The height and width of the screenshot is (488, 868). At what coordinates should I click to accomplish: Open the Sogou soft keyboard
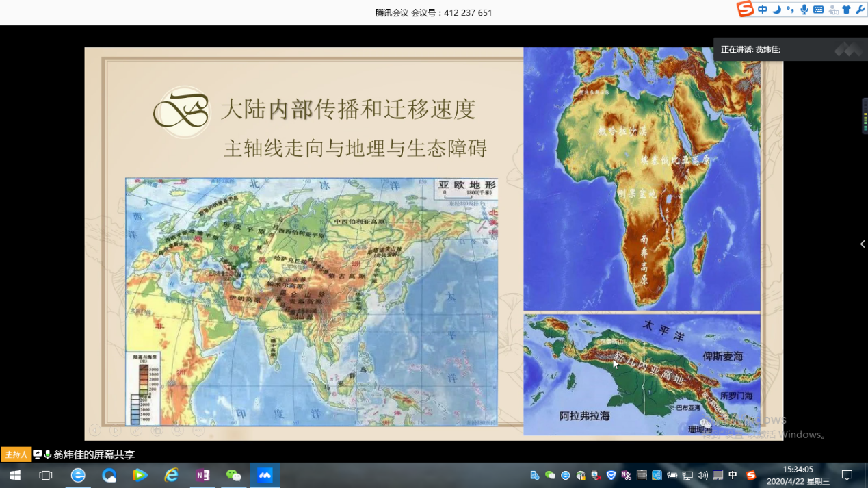click(x=818, y=10)
